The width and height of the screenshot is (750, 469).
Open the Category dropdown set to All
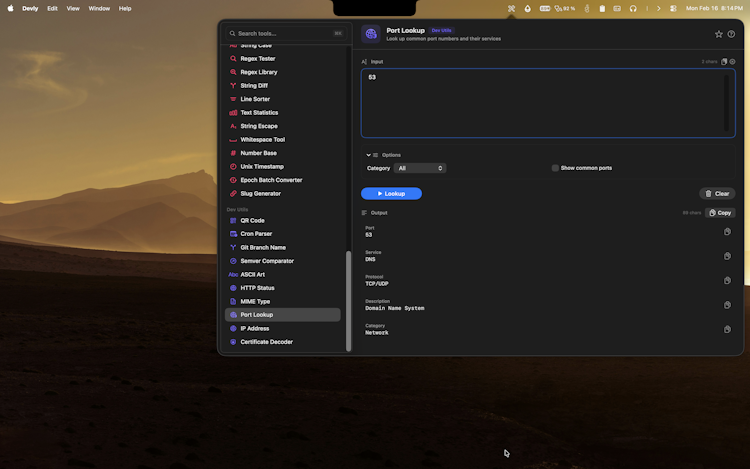[420, 168]
